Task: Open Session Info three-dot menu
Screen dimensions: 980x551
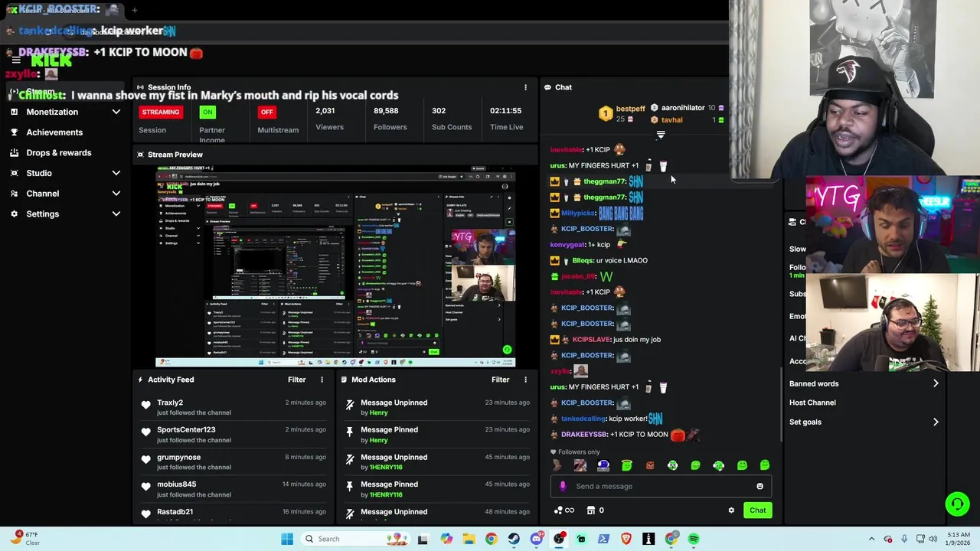Action: click(525, 87)
